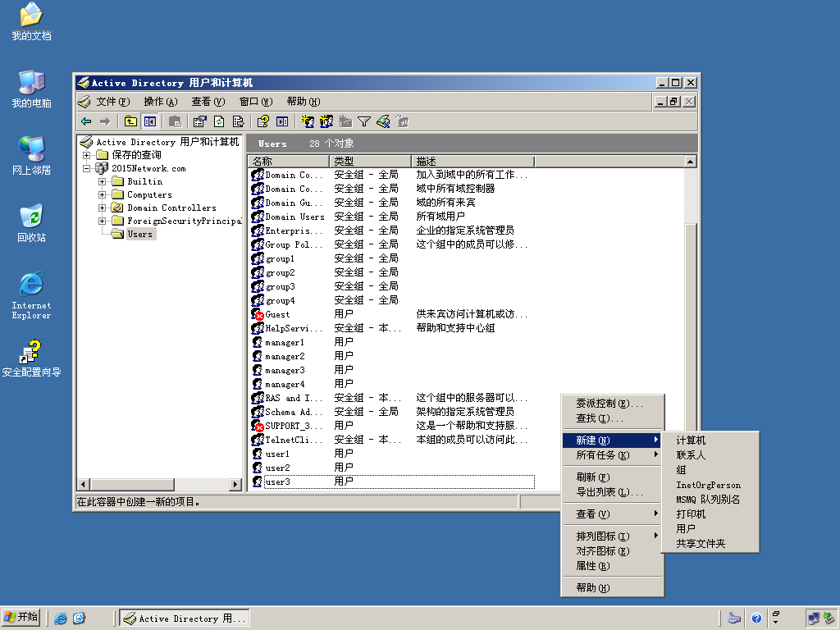This screenshot has width=840, height=630.
Task: Expand the Builtin tree node
Action: (102, 181)
